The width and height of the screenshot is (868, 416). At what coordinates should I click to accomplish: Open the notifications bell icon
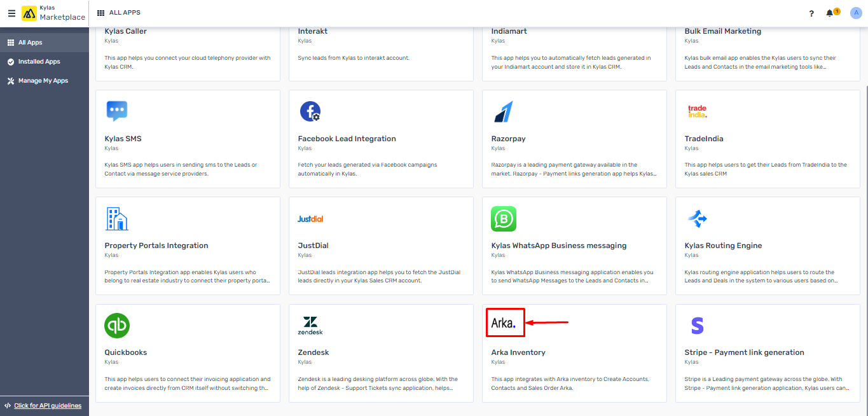pos(829,13)
